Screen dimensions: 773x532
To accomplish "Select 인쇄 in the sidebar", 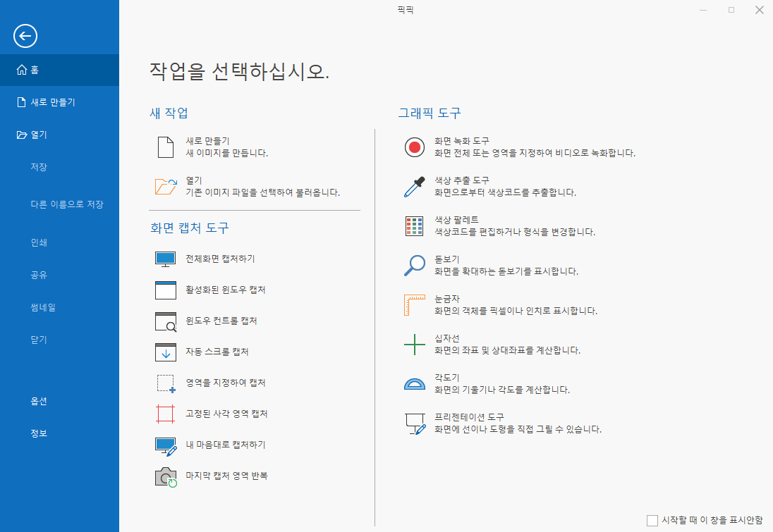I will pos(39,242).
